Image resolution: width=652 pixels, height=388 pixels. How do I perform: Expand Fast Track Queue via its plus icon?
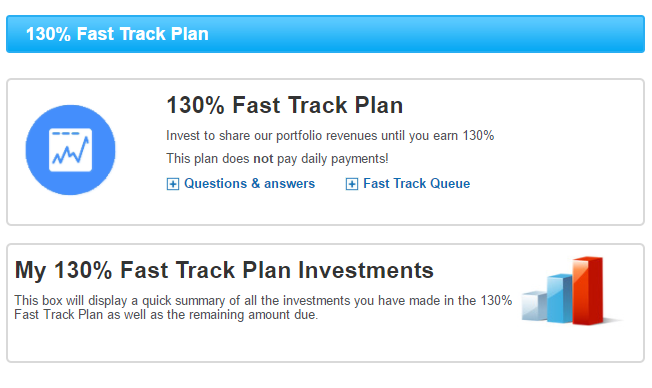click(x=351, y=184)
